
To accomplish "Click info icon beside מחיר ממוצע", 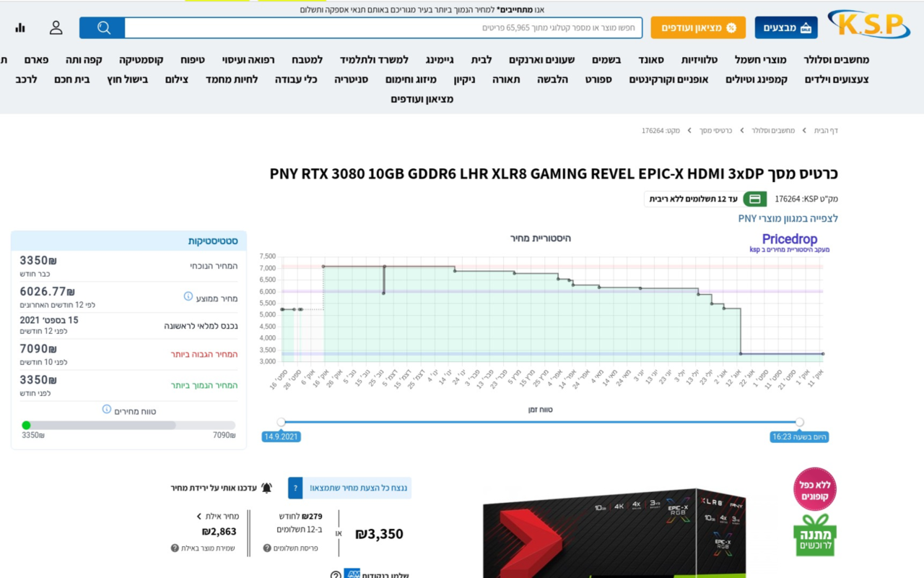I will (x=188, y=297).
